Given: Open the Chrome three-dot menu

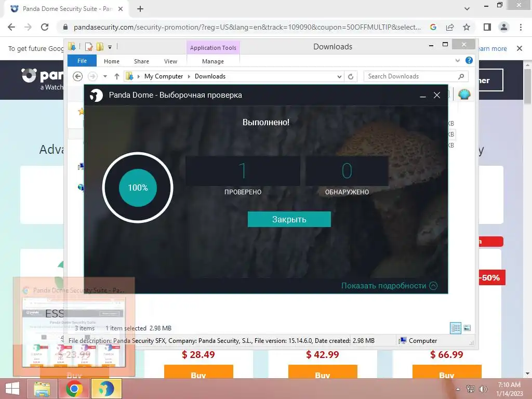Looking at the screenshot, I should point(521,27).
